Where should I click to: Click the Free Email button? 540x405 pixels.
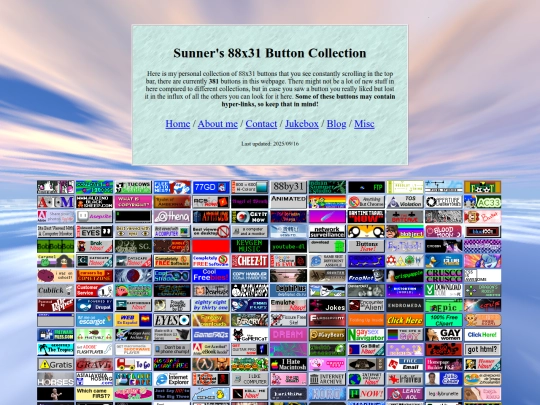pos(405,364)
